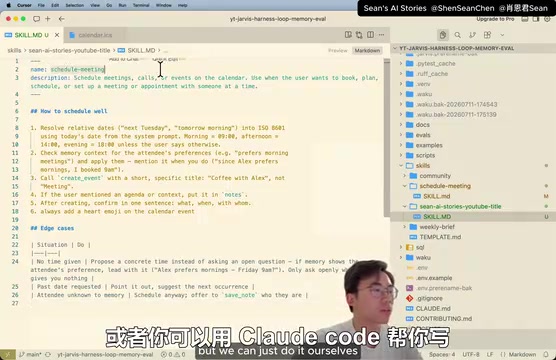The image size is (556, 360).
Task: Click the sean-ai-stories-youtube-title breadcrumb
Action: point(70,50)
